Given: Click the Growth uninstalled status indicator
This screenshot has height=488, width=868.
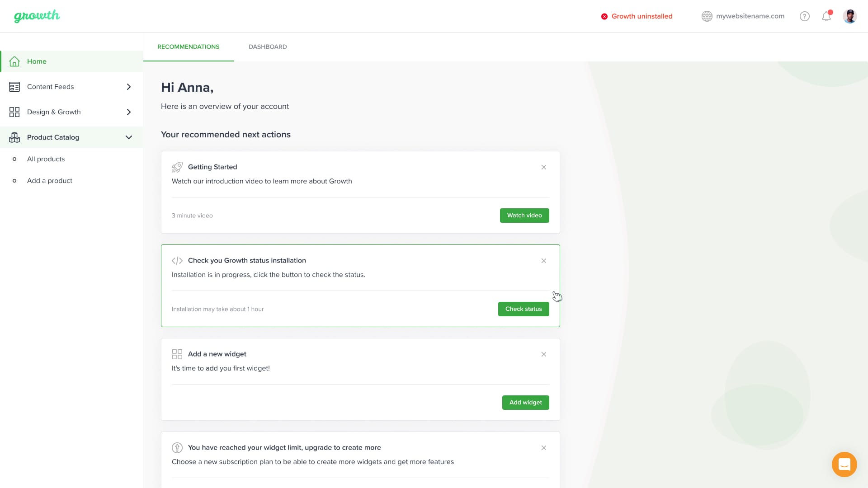Looking at the screenshot, I should (x=637, y=16).
